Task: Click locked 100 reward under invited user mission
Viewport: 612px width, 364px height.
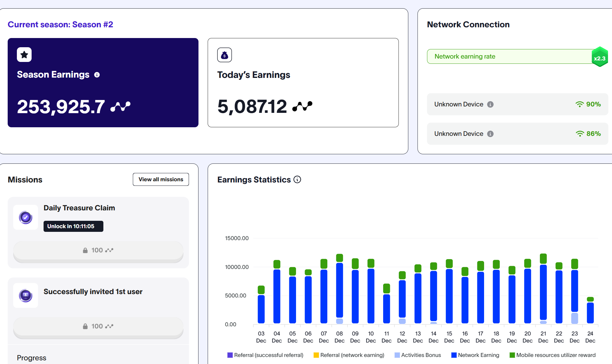Action: point(98,327)
